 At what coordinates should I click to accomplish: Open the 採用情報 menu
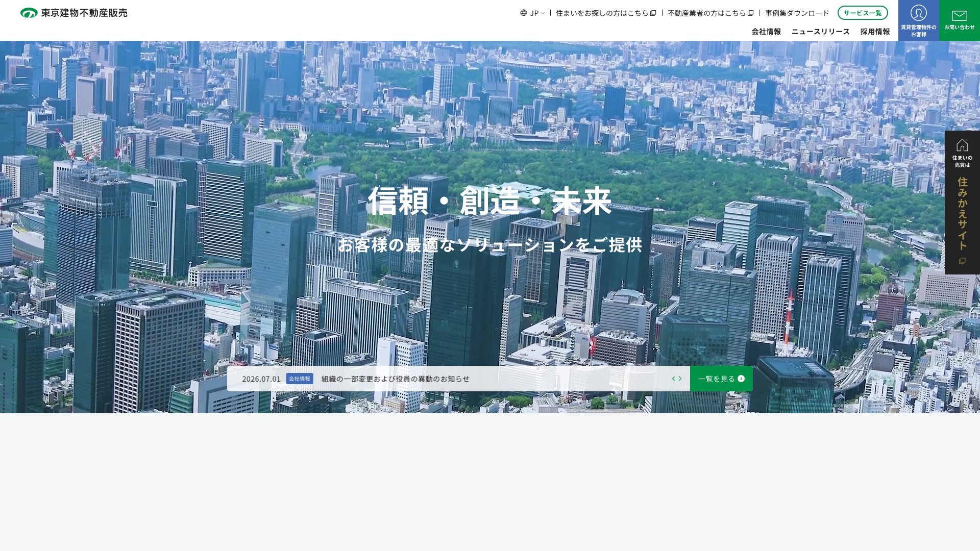pyautogui.click(x=875, y=31)
